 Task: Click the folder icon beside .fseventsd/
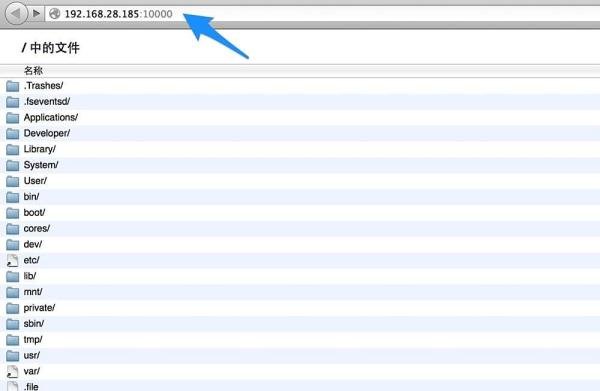coord(13,102)
